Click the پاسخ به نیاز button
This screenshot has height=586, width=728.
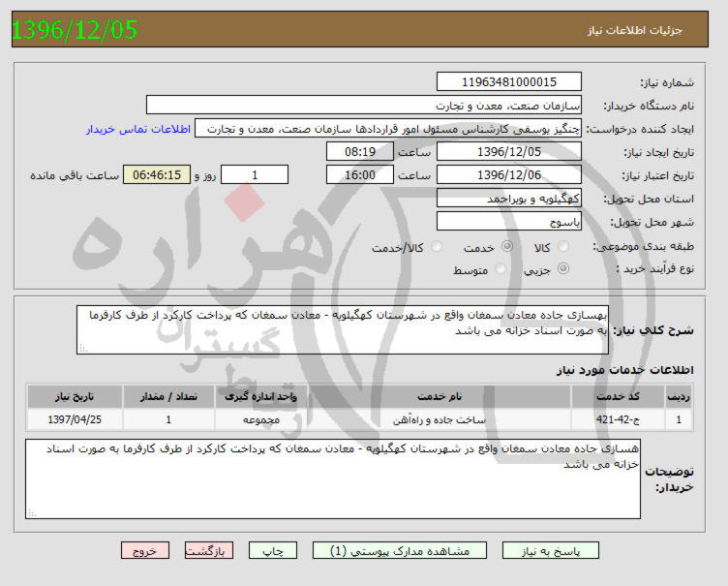tap(551, 551)
